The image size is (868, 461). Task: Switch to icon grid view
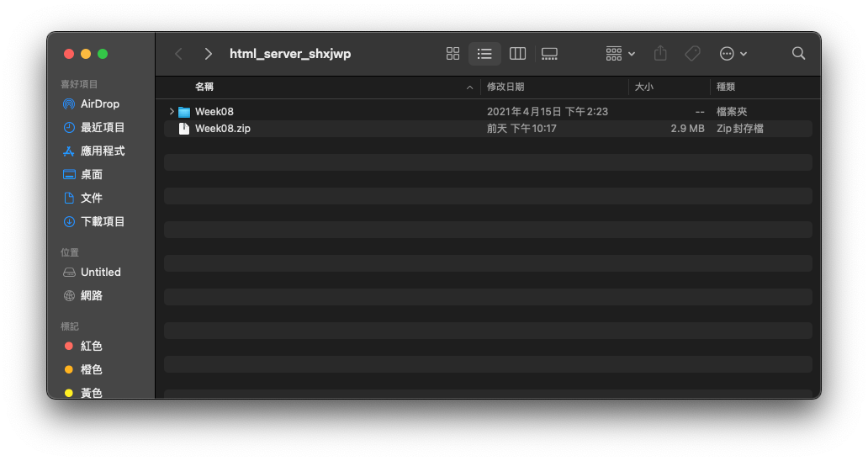(x=453, y=54)
